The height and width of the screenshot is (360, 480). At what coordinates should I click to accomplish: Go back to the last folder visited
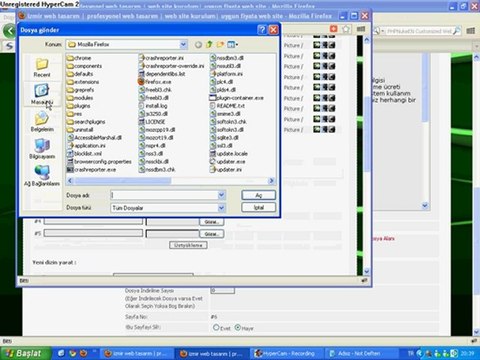pos(198,44)
